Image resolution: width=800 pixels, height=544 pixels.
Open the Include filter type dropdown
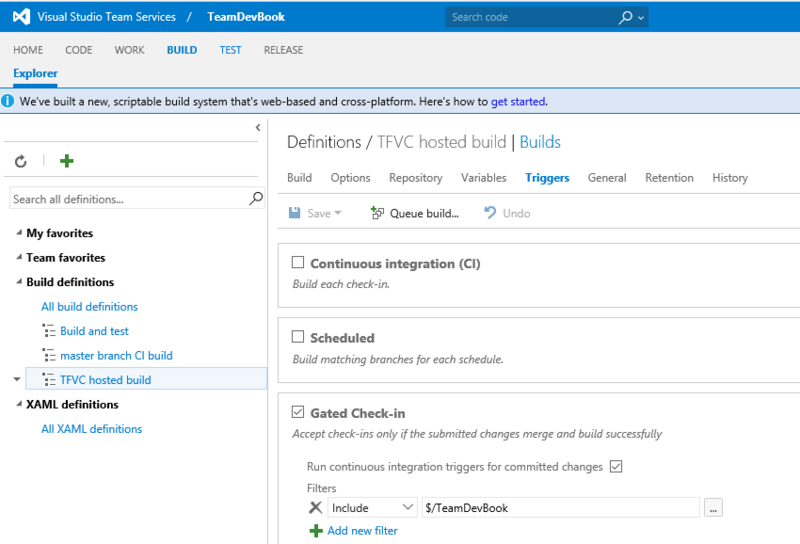pos(372,507)
